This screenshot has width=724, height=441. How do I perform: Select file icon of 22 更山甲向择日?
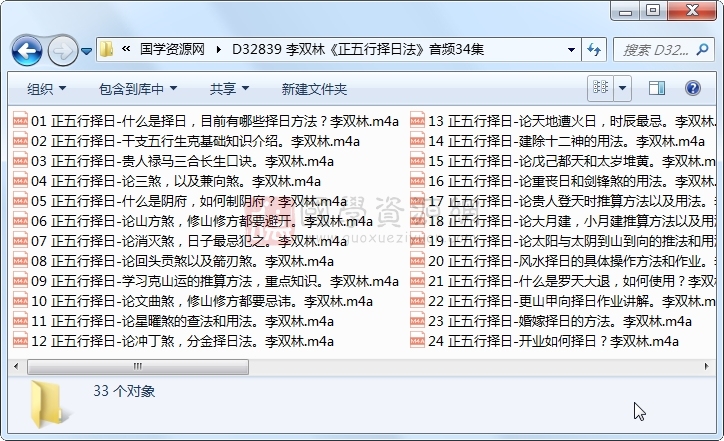click(417, 301)
